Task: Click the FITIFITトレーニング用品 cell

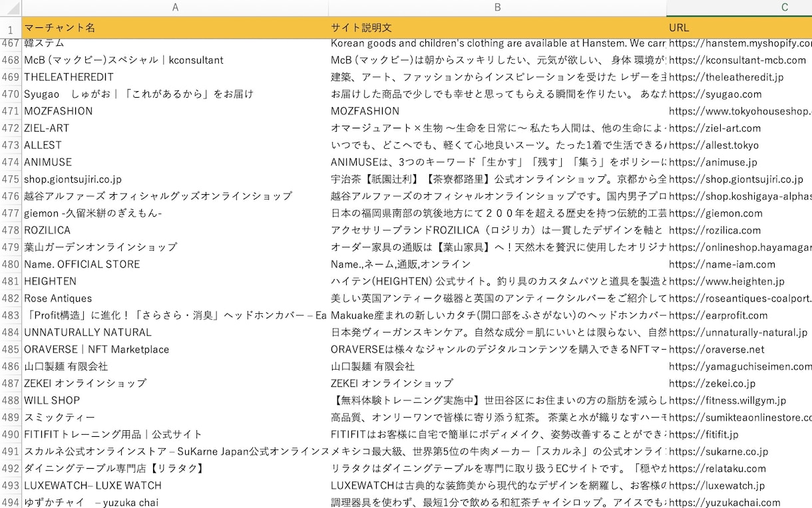Action: [x=175, y=434]
